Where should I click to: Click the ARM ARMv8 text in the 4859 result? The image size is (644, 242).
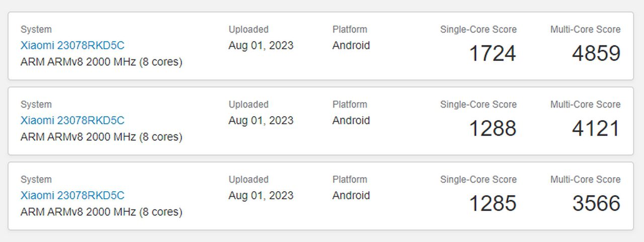point(101,62)
